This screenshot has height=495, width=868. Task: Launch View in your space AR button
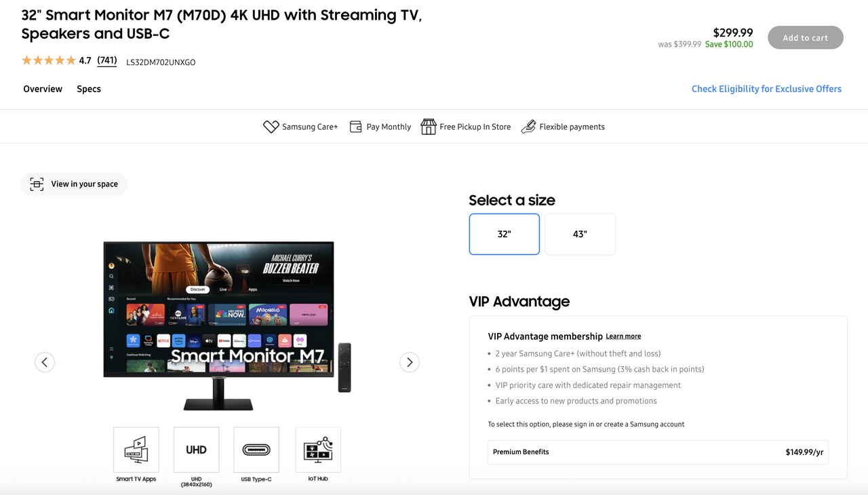coord(74,184)
